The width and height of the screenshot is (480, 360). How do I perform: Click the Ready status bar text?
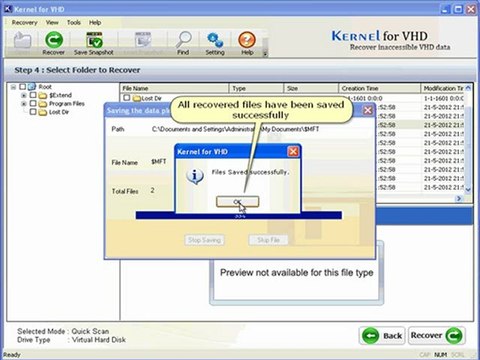coord(12,355)
